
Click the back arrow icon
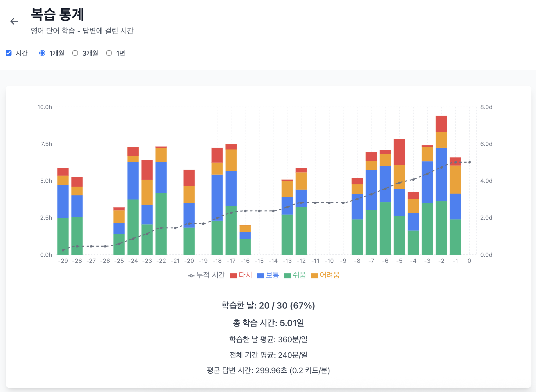14,21
